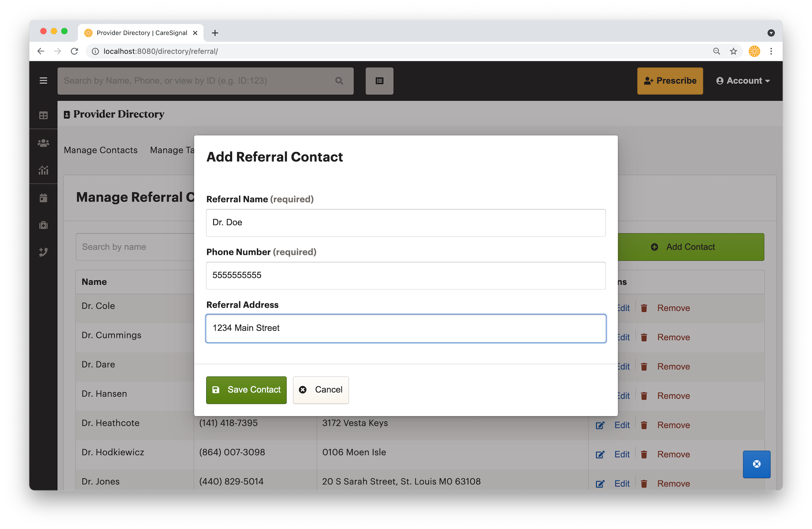Click into the Referral Address field
812x529 pixels.
point(406,328)
